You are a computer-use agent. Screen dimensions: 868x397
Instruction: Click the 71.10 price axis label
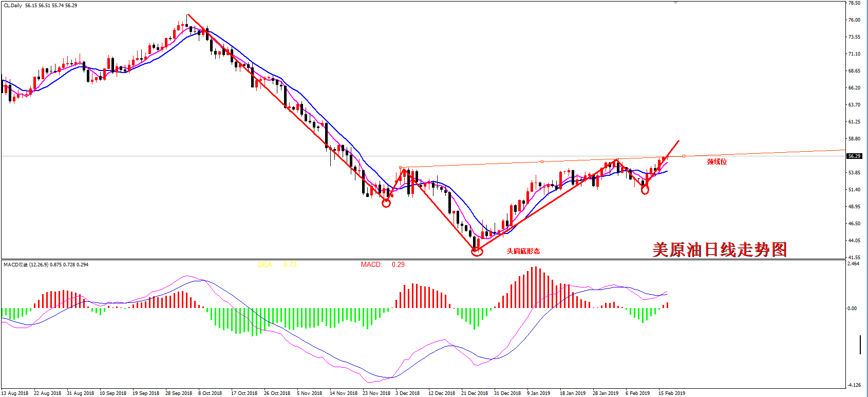coord(854,54)
